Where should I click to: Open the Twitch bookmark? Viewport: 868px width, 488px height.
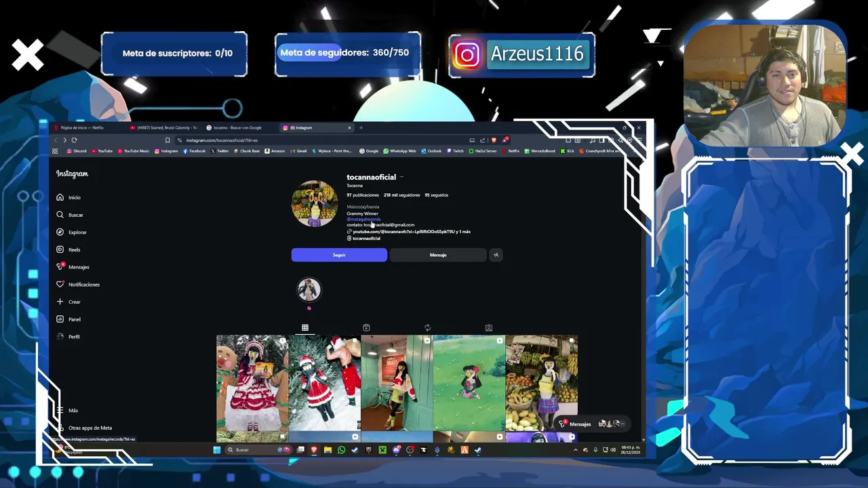point(455,151)
